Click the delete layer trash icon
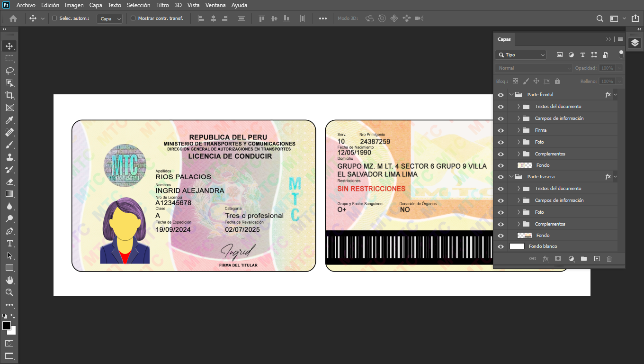This screenshot has height=364, width=644. coord(609,259)
